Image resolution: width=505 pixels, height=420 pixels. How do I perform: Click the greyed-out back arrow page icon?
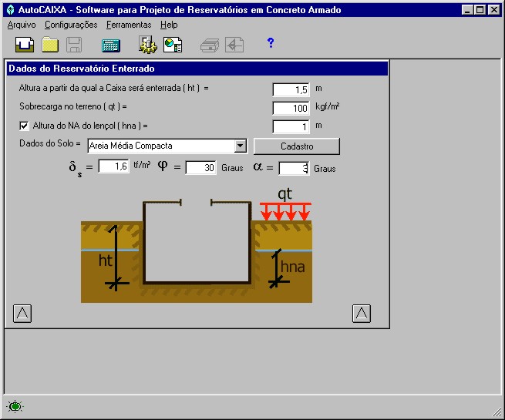(x=234, y=45)
